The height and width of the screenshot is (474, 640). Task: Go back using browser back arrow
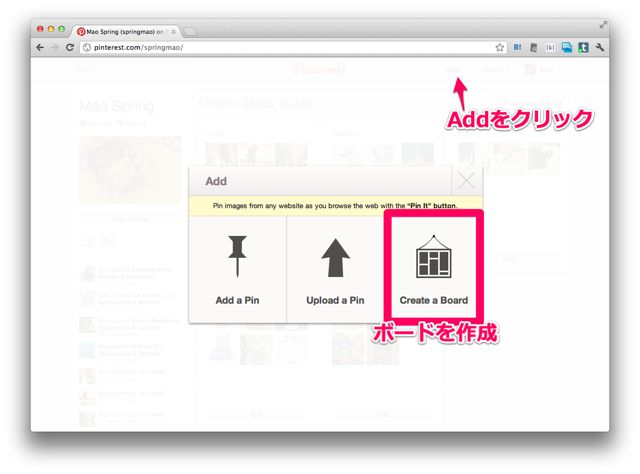[40, 47]
